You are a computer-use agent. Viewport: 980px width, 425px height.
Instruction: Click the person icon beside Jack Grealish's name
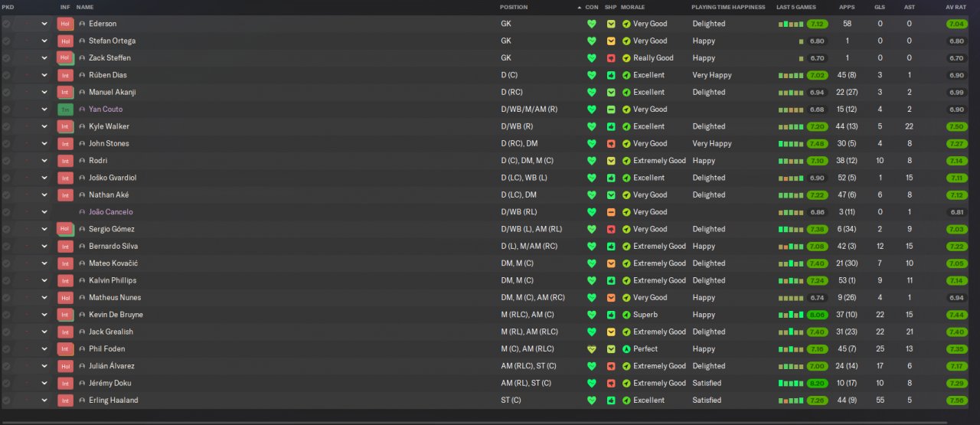pyautogui.click(x=82, y=332)
